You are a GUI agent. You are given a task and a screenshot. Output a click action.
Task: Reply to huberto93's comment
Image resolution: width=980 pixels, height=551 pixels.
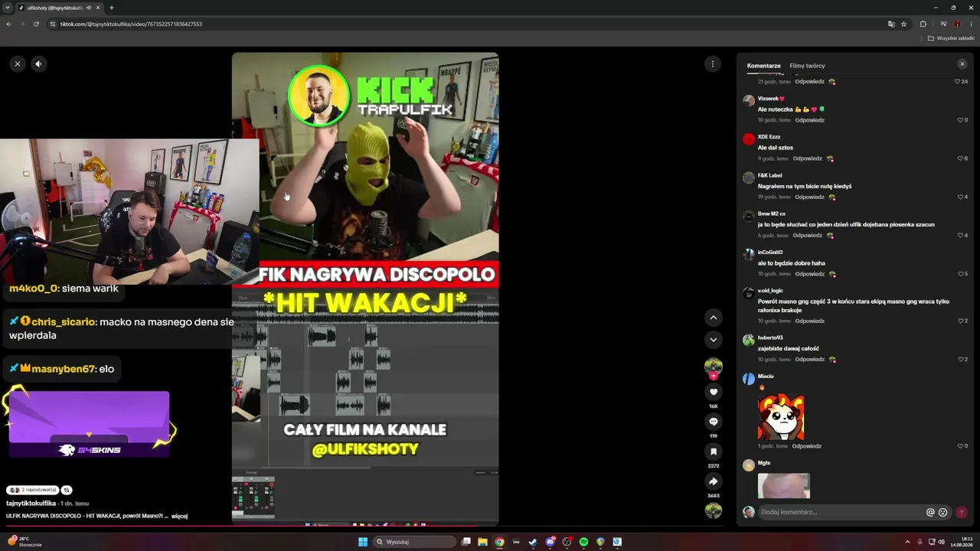[809, 359]
